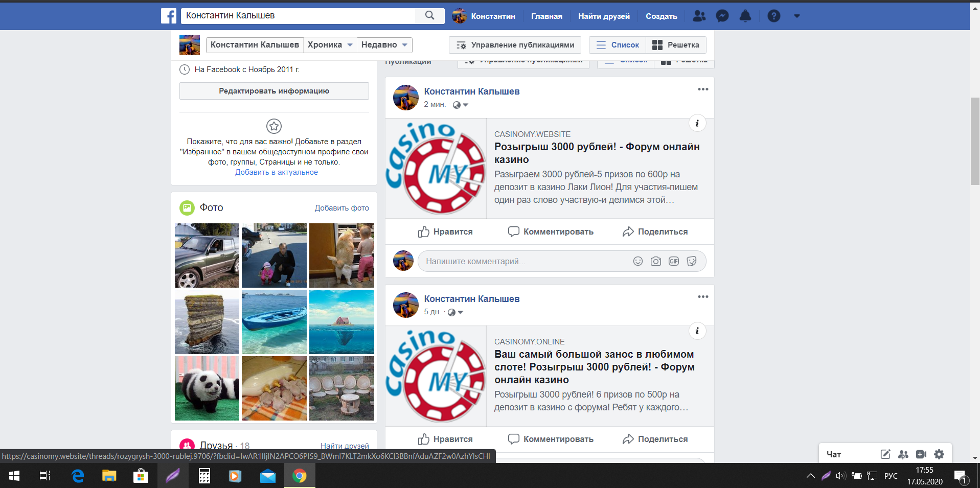Insert GIF in the comment box
The image size is (980, 488).
pos(673,261)
